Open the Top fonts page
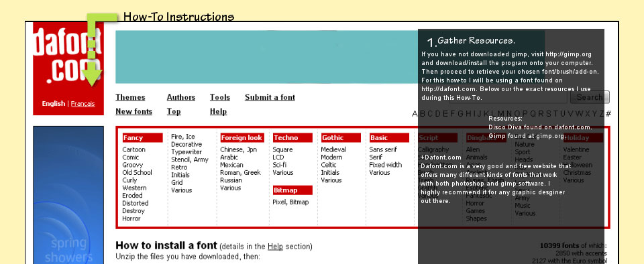Image resolution: width=644 pixels, height=264 pixels. point(174,111)
